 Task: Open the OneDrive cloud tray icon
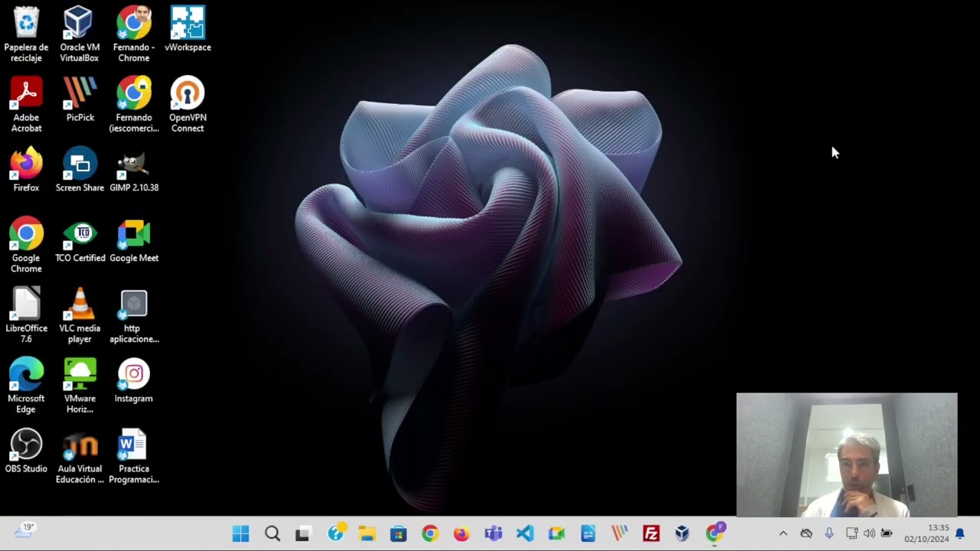[806, 533]
